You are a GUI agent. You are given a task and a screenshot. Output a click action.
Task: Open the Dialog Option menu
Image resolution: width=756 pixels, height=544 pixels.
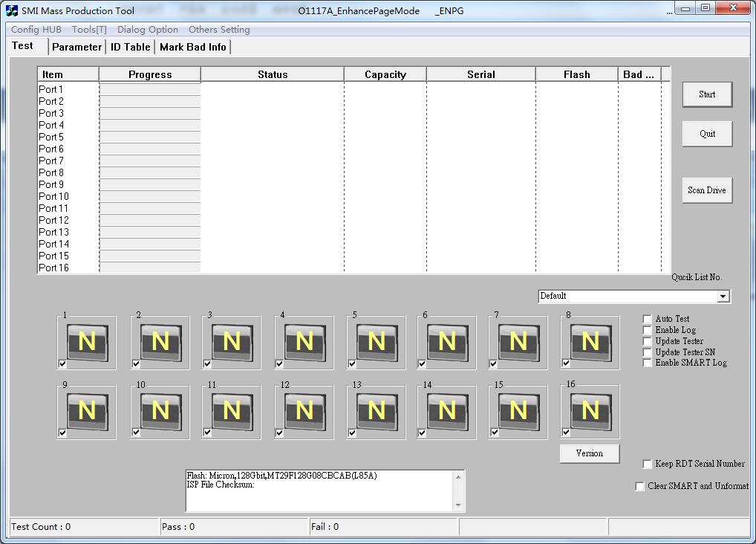(x=148, y=30)
